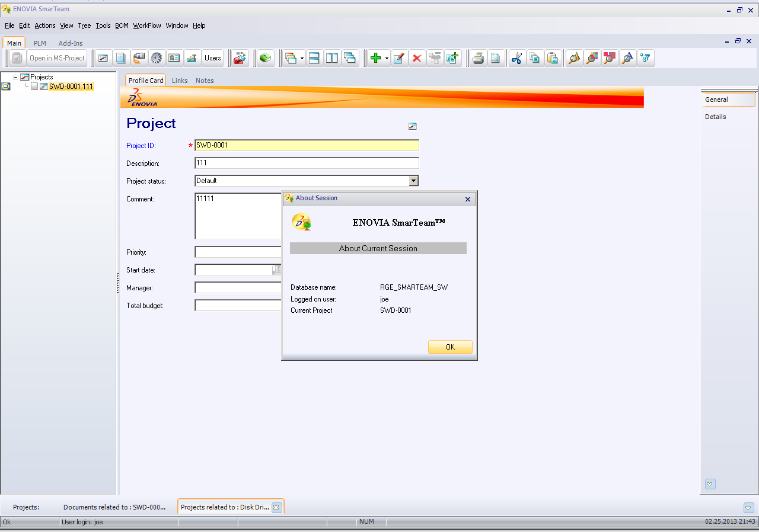Click the Manager input field
The image size is (759, 532).
239,287
